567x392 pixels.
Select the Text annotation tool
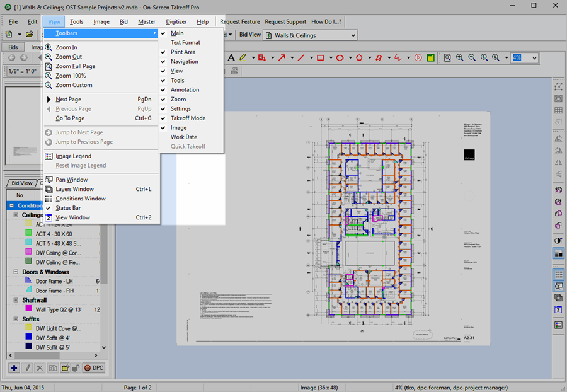(231, 57)
